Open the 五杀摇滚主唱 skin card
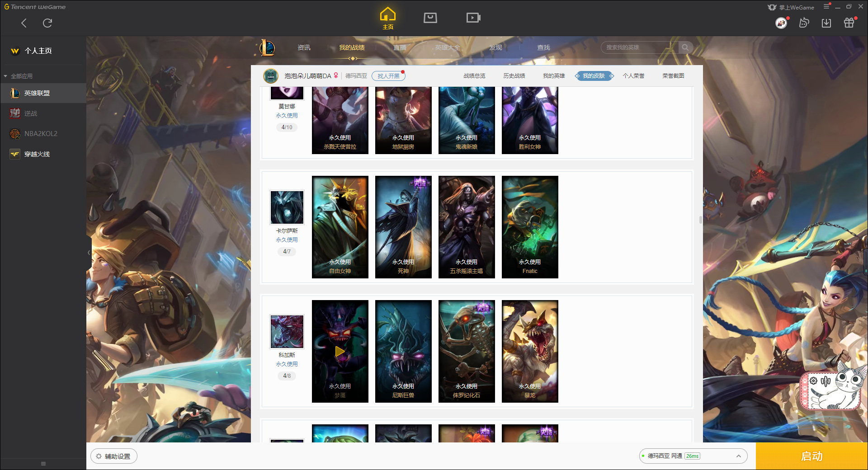The image size is (868, 470). pos(467,227)
